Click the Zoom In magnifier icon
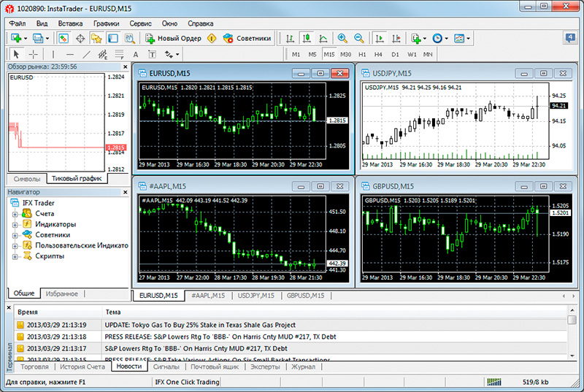The width and height of the screenshot is (584, 392). point(342,38)
